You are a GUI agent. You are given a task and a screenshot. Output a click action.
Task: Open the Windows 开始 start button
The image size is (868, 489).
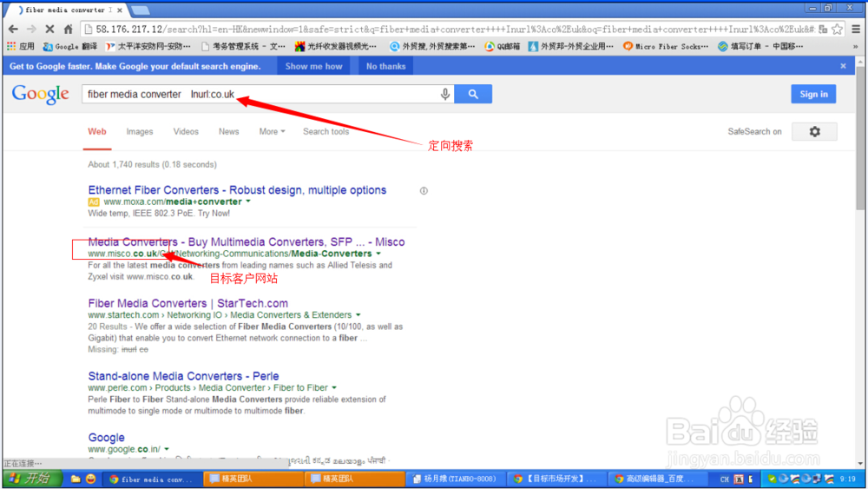[31, 479]
